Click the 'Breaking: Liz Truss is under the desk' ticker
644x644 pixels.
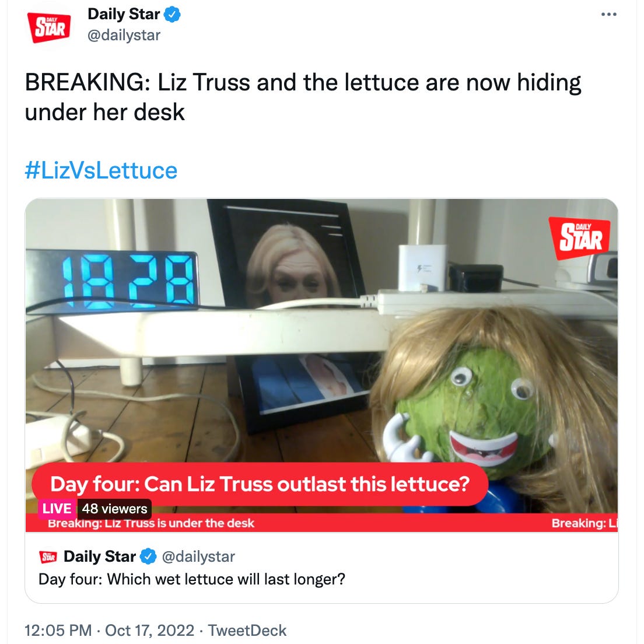coord(151,523)
